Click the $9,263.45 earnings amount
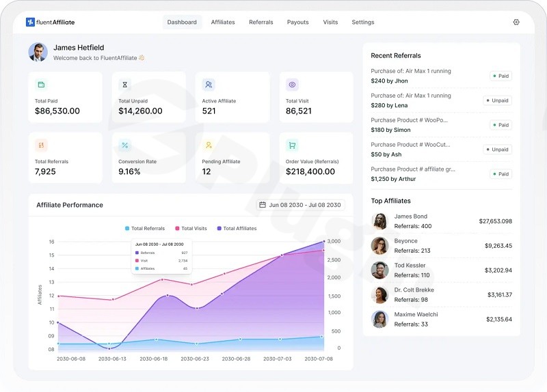547x392 pixels. 498,246
